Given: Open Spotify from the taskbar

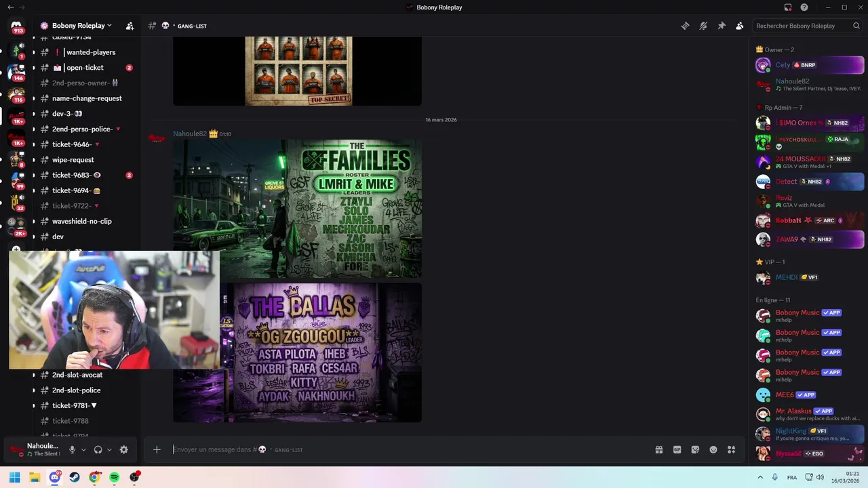Looking at the screenshot, I should point(114,477).
